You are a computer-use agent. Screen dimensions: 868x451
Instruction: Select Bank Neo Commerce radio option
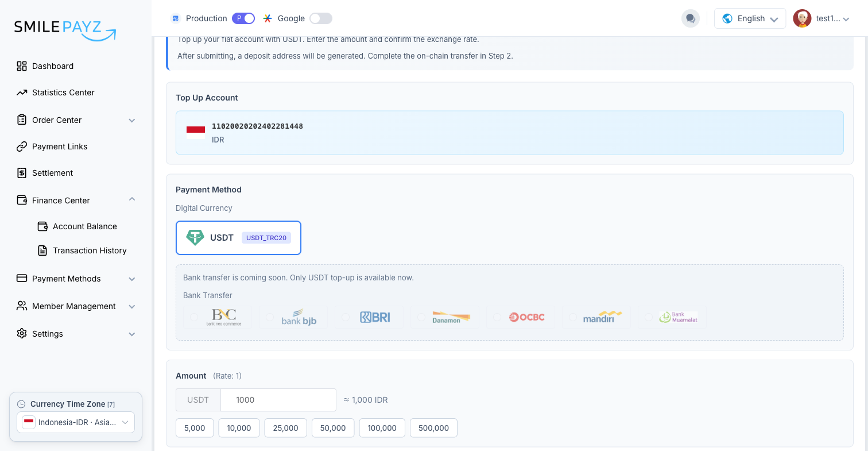point(194,317)
